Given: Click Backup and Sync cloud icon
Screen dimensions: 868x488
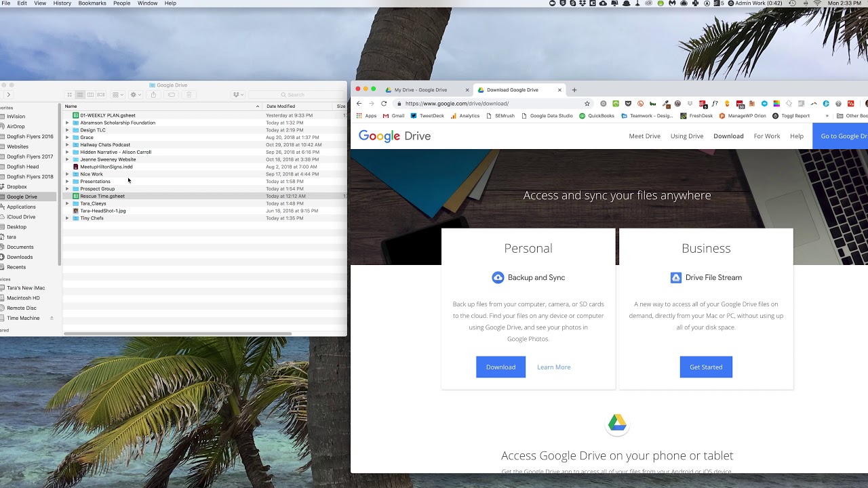Looking at the screenshot, I should 498,277.
